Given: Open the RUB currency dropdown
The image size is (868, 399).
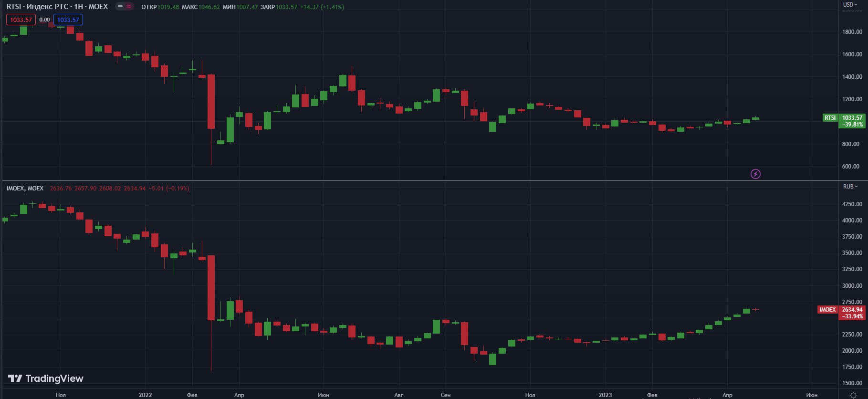Looking at the screenshot, I should point(850,187).
